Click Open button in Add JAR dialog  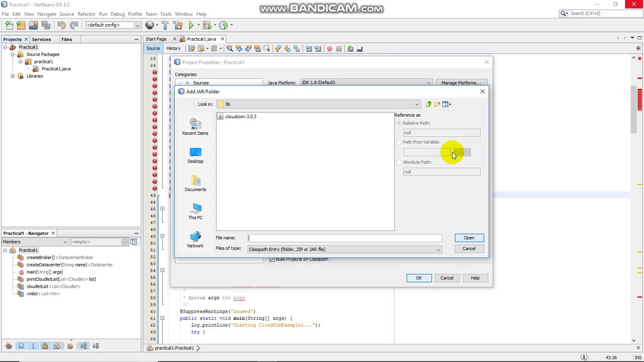469,238
